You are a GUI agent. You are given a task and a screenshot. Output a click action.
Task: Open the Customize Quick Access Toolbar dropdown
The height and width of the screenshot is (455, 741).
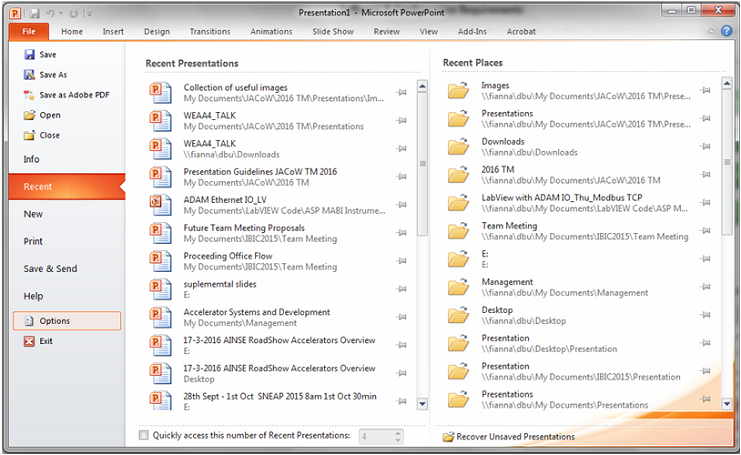point(88,14)
